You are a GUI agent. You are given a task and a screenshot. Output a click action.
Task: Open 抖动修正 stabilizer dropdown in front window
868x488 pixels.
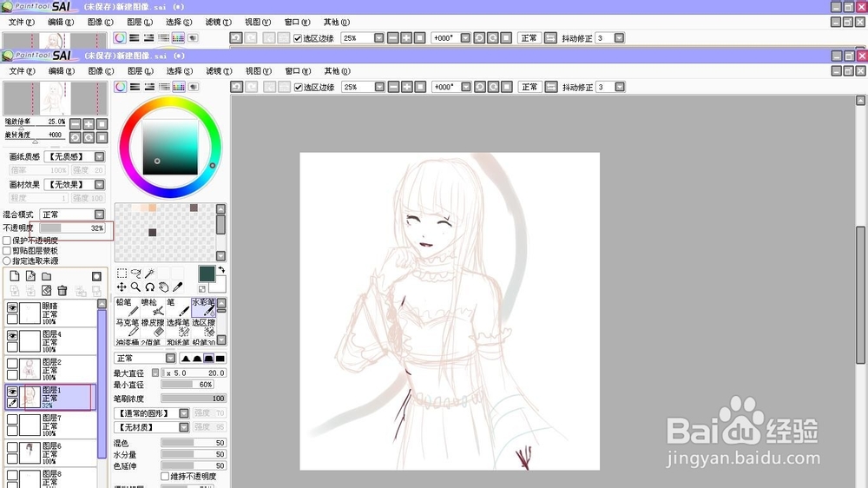pos(620,87)
